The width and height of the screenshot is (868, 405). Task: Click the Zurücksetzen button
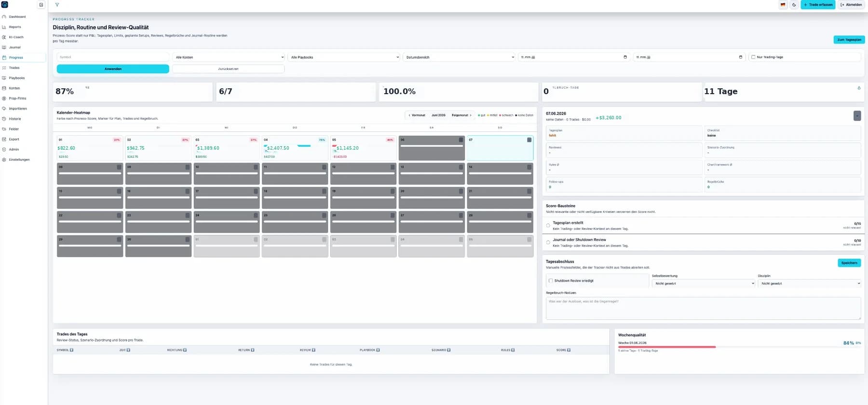point(228,69)
